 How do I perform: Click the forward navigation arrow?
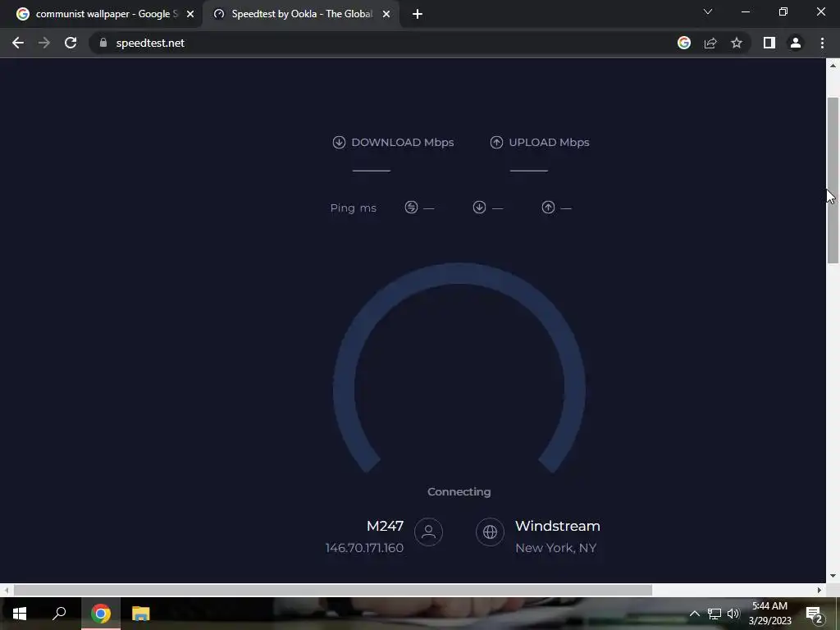coord(44,43)
